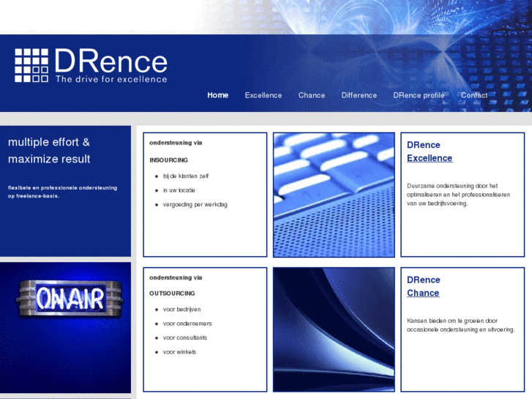This screenshot has width=532, height=399.
Task: Navigate to the Contact page
Action: (x=474, y=95)
